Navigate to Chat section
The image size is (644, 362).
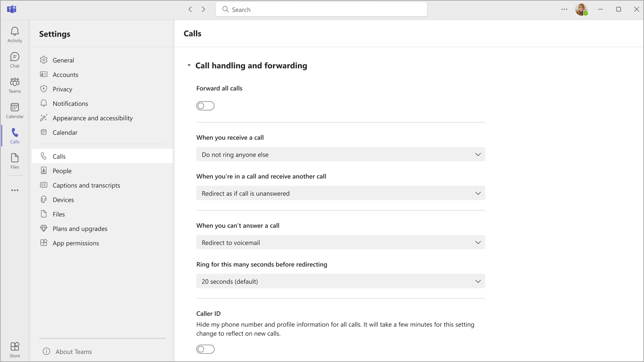click(15, 60)
